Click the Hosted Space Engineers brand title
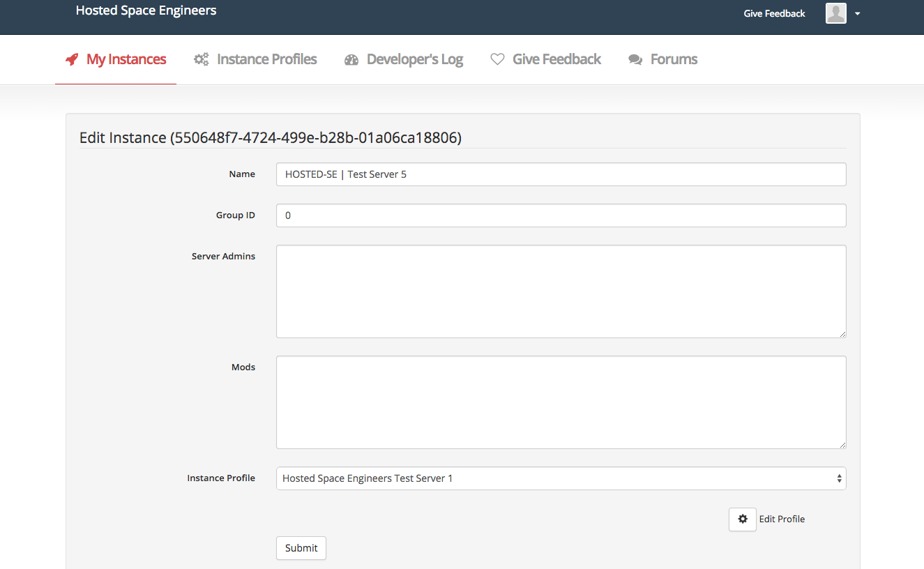 (146, 10)
